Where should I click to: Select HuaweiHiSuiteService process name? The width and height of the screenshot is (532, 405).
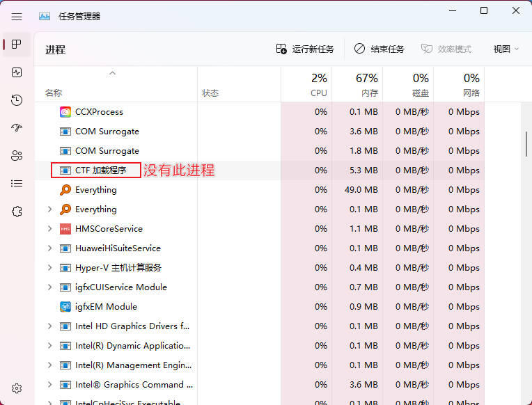click(x=118, y=248)
